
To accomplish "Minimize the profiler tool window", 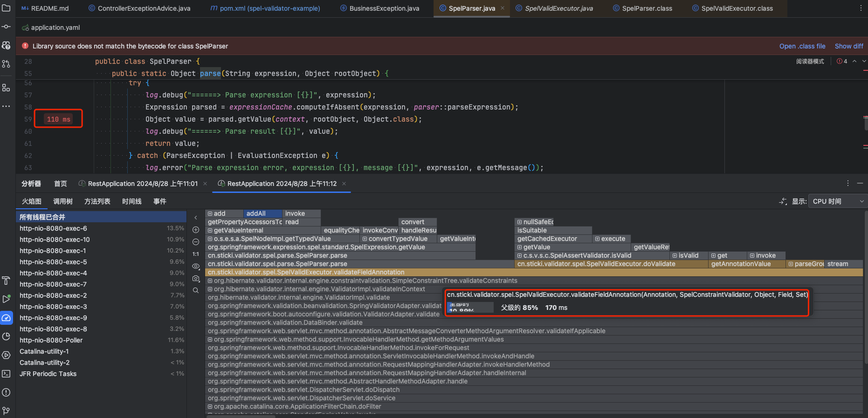I will point(860,184).
